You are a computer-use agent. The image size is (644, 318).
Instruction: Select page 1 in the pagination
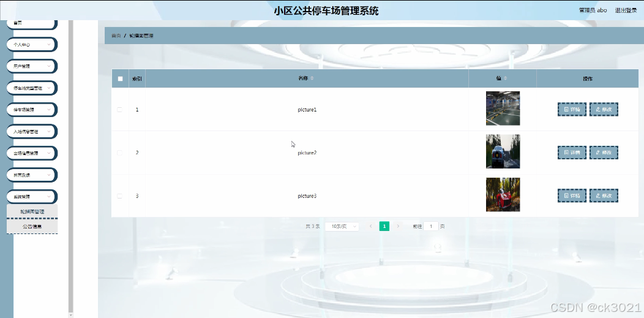384,226
